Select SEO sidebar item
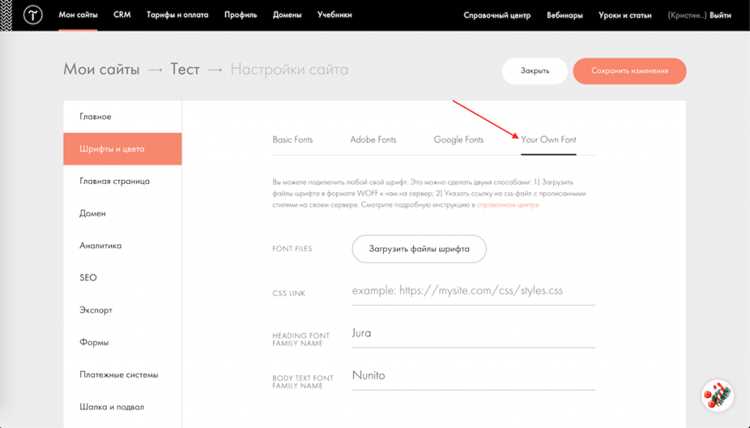The width and height of the screenshot is (750, 428). coord(122,277)
